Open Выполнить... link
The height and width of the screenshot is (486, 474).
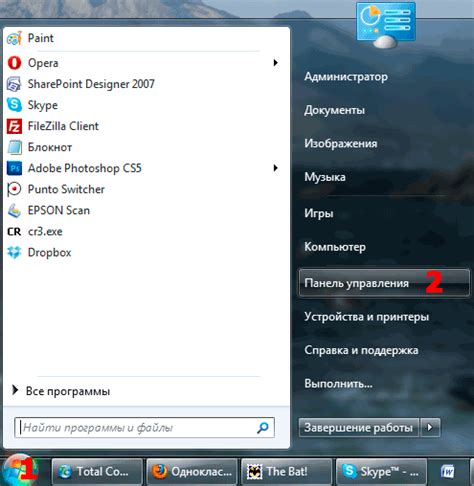click(338, 383)
